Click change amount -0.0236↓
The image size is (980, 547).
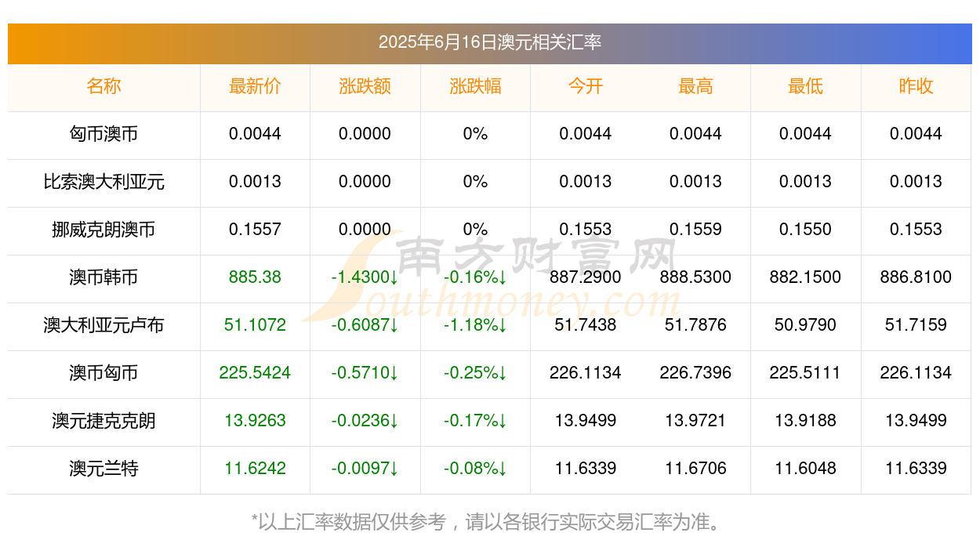[365, 421]
